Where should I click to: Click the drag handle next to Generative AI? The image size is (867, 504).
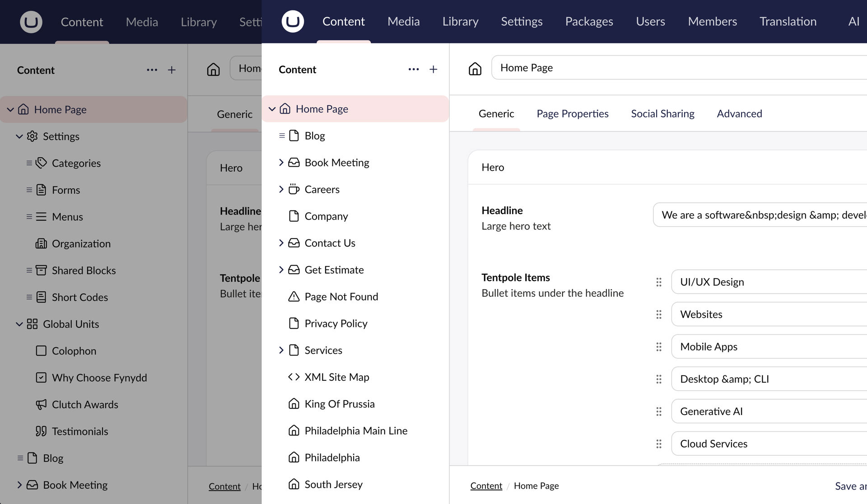point(659,411)
